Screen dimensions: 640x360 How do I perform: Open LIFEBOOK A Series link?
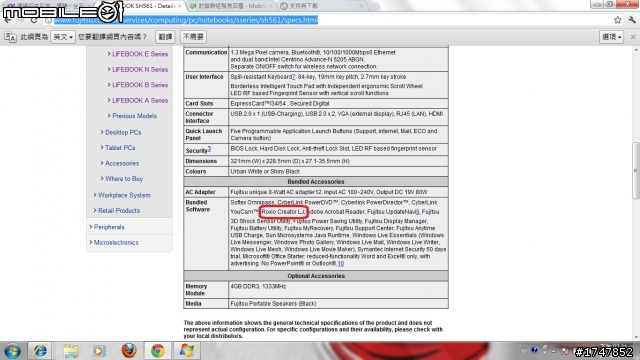click(140, 100)
